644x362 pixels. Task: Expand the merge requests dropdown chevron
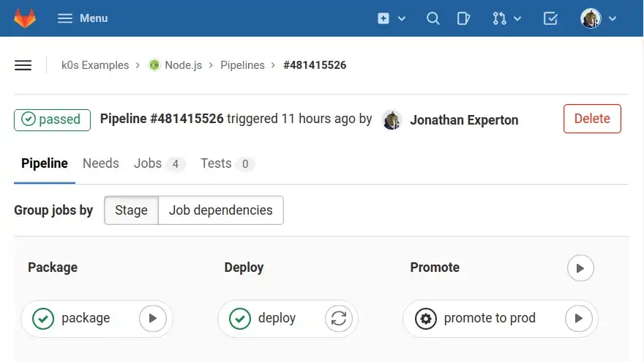tap(517, 18)
